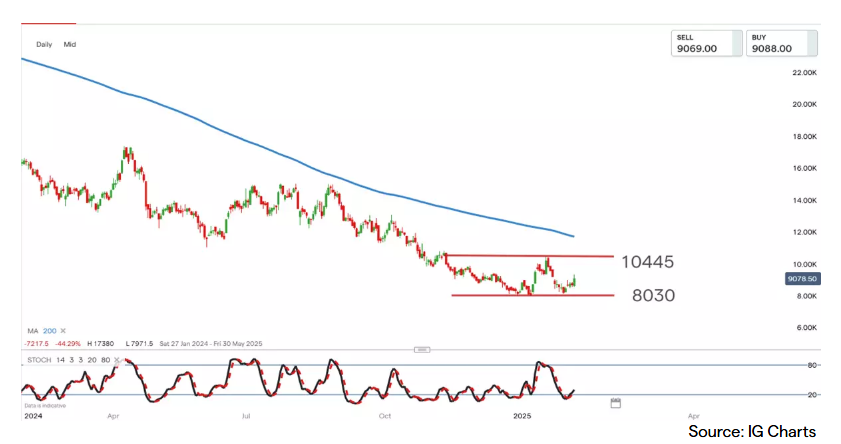This screenshot has width=841, height=444.
Task: Click the 16.00K price axis label
Action: pyautogui.click(x=805, y=168)
